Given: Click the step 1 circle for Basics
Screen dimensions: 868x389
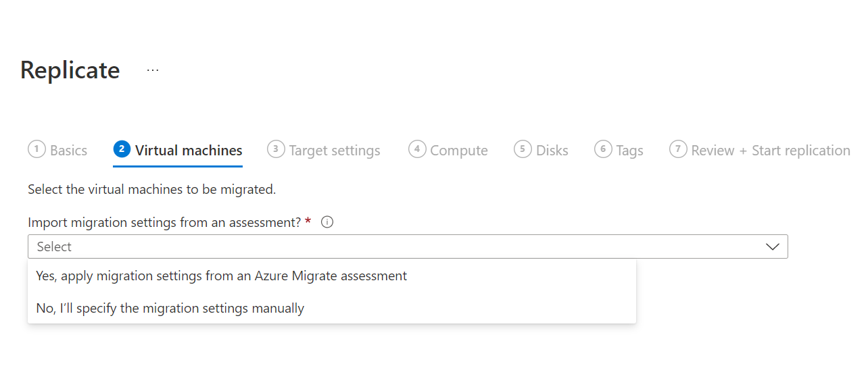Looking at the screenshot, I should 37,149.
